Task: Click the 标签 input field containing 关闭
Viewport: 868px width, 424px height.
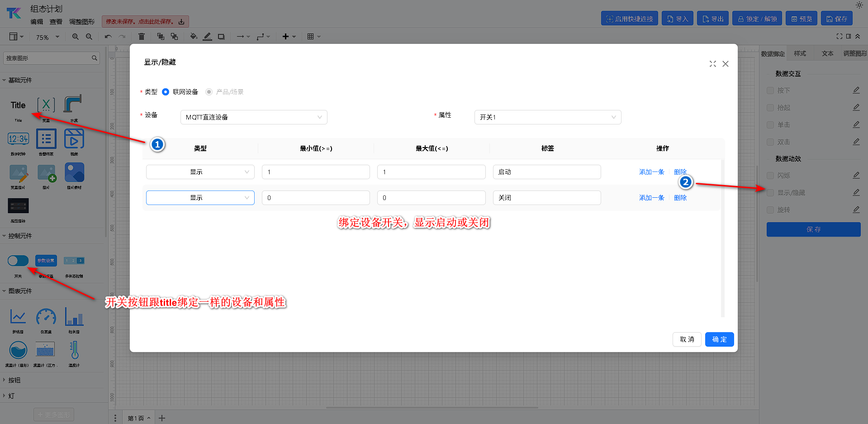Action: pyautogui.click(x=546, y=198)
